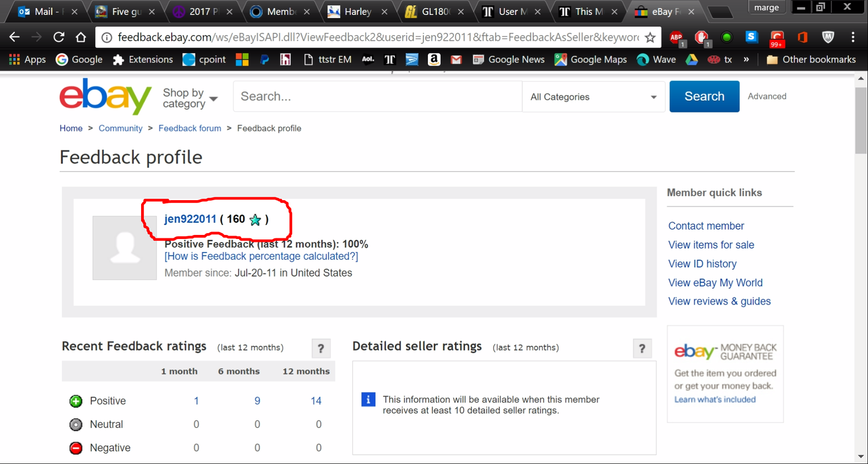868x464 pixels.
Task: Expand the Shop by category menu
Action: (190, 98)
